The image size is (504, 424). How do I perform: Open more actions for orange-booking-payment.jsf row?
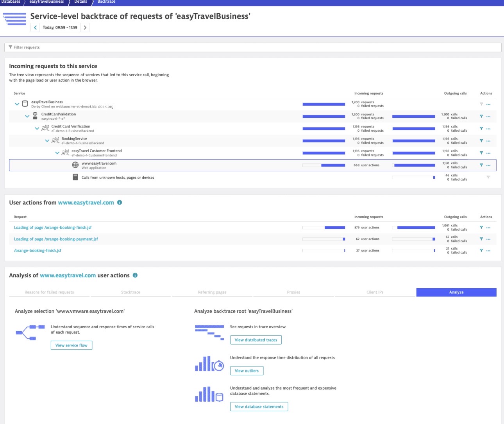(x=488, y=239)
